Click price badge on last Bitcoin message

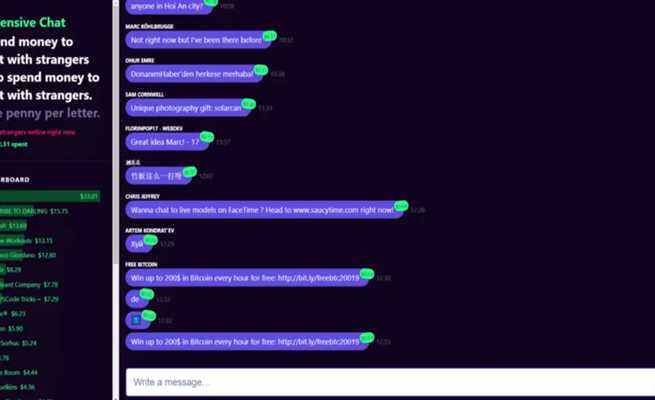tap(367, 337)
